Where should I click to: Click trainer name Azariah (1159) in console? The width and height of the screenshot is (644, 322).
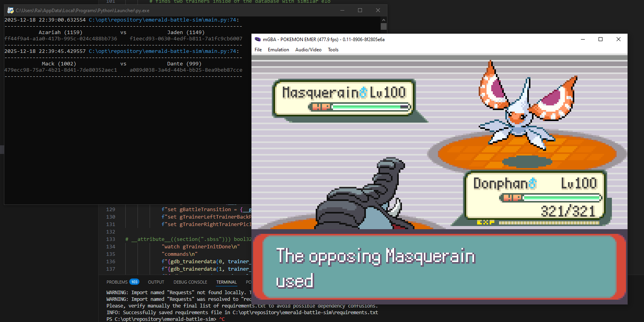pyautogui.click(x=60, y=33)
